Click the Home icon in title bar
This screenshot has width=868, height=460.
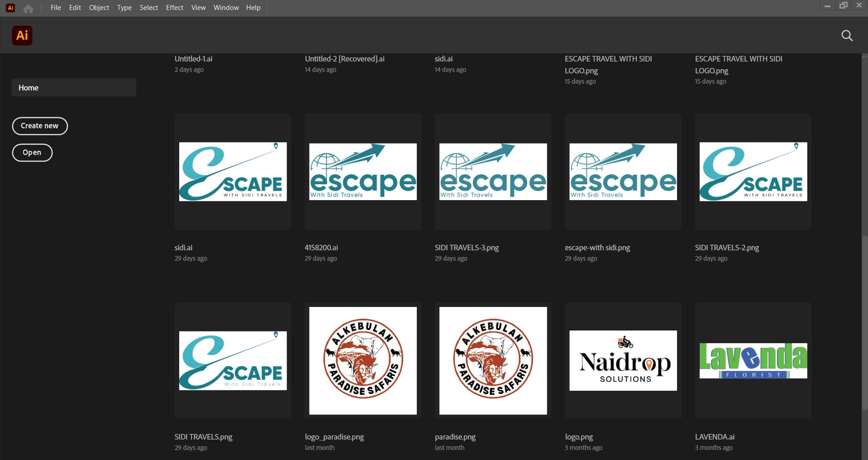(28, 8)
